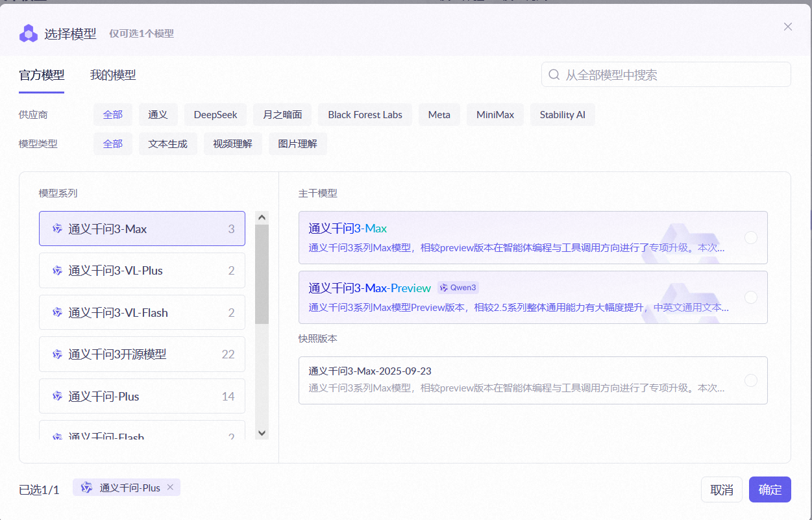This screenshot has width=812, height=520.
Task: Click the 已选1/1 selection counter
Action: [x=39, y=490]
